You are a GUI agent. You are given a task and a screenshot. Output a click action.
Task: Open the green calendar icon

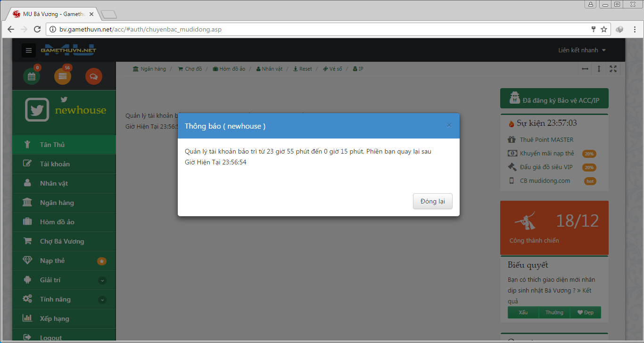(x=32, y=76)
